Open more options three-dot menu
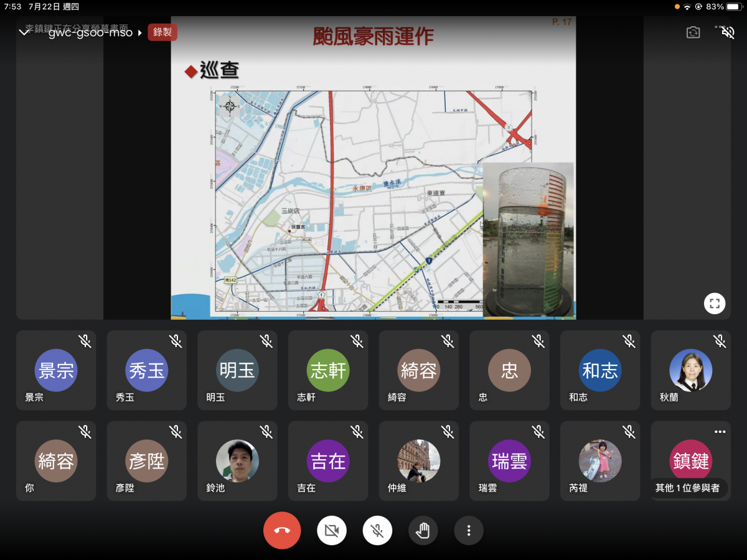 click(469, 531)
